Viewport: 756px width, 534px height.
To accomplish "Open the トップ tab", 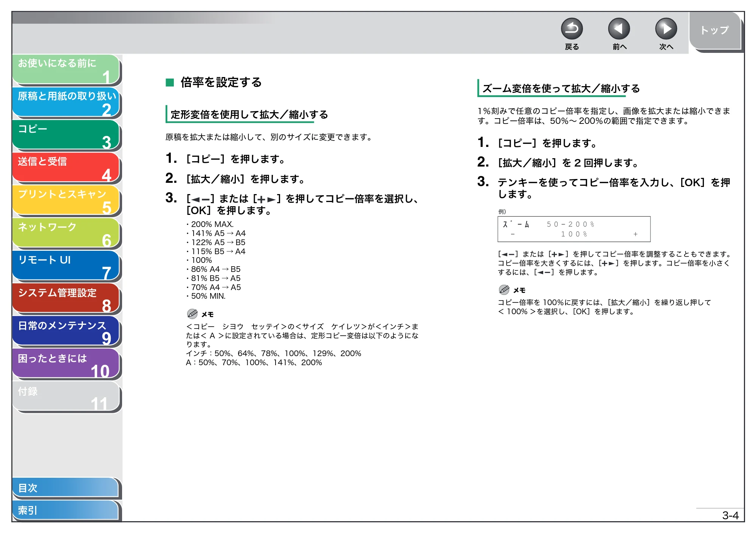I will coord(714,30).
